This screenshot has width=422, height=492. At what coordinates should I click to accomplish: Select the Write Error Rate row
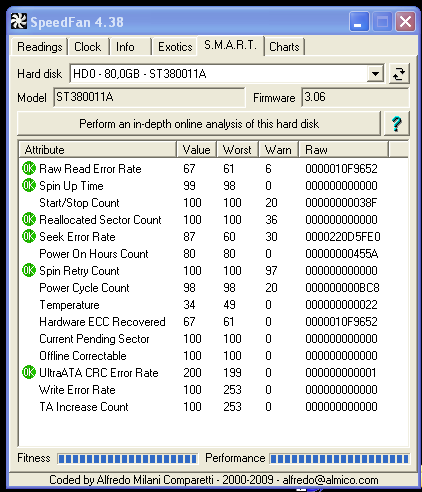[213, 390]
